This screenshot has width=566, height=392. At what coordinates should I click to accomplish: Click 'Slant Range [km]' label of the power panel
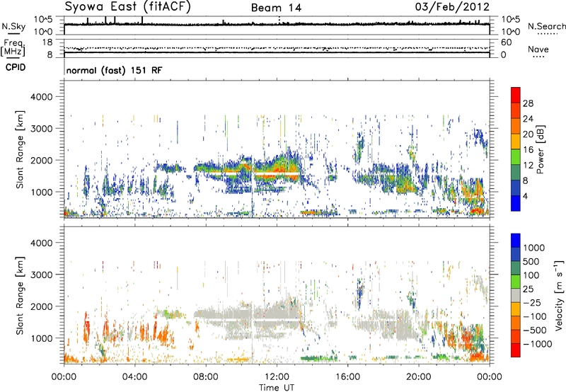(20, 149)
